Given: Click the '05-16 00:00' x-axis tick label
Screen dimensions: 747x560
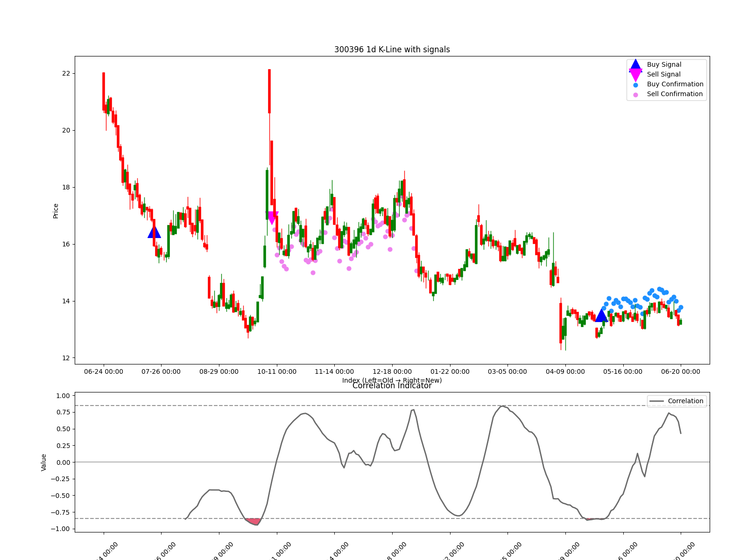Looking at the screenshot, I should 623,372.
